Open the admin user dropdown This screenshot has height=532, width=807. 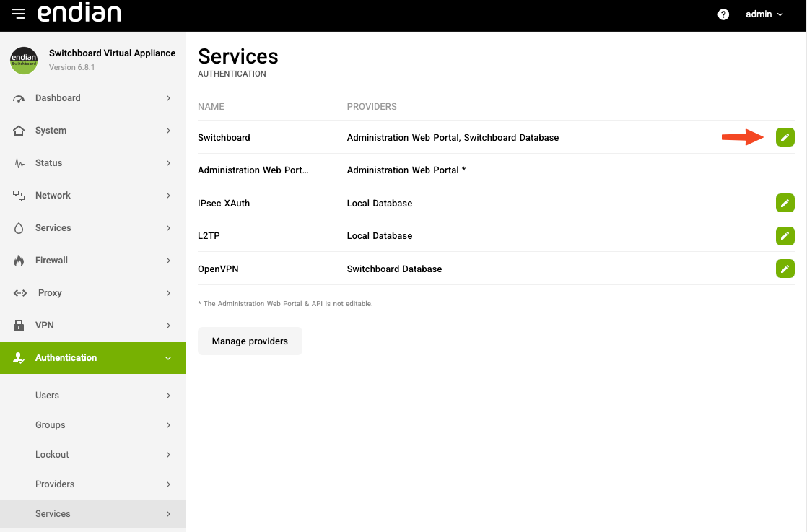(764, 14)
